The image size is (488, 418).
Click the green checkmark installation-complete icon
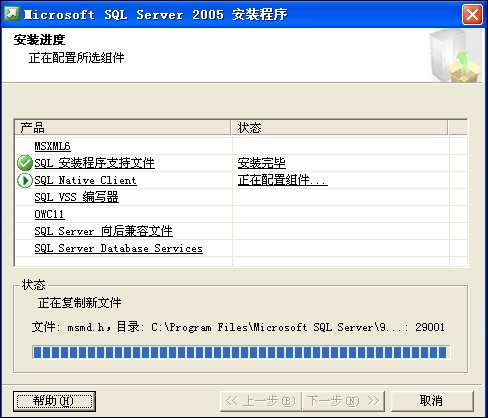[x=25, y=163]
